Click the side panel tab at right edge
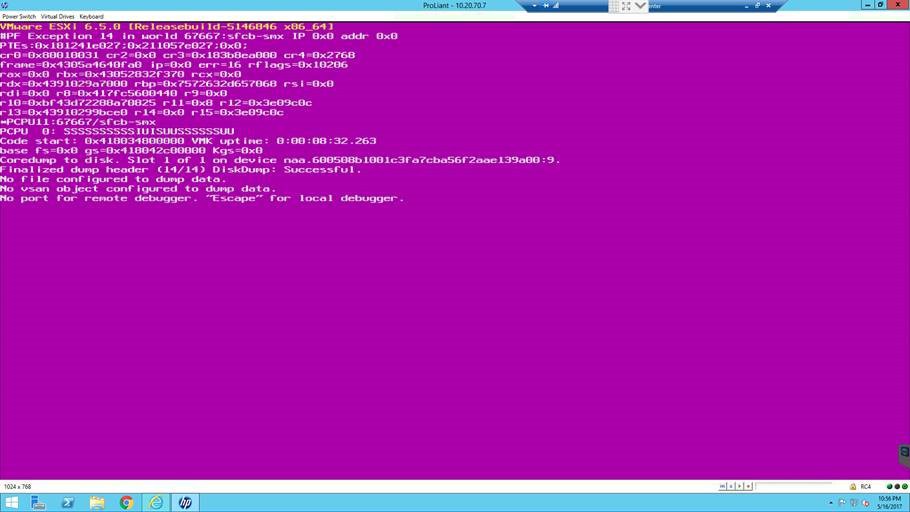Image resolution: width=910 pixels, height=512 pixels. point(904,455)
